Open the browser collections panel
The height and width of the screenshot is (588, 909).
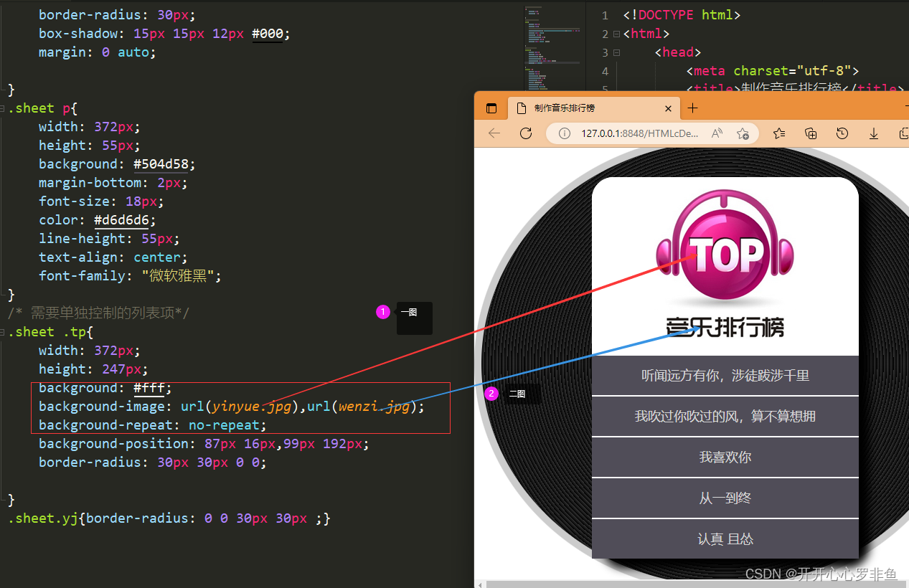tap(811, 133)
